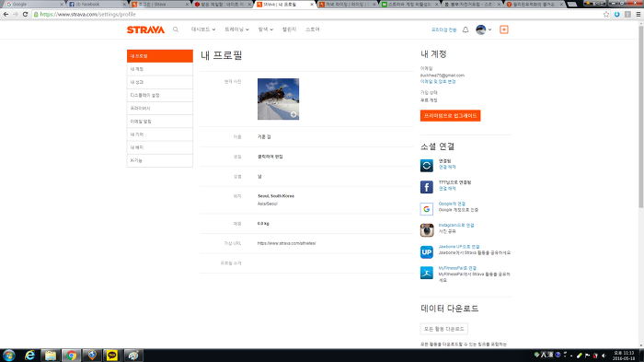Viewport: 644px width, 362px height.
Task: Edit the weight value 0.0 kg
Action: (263, 223)
